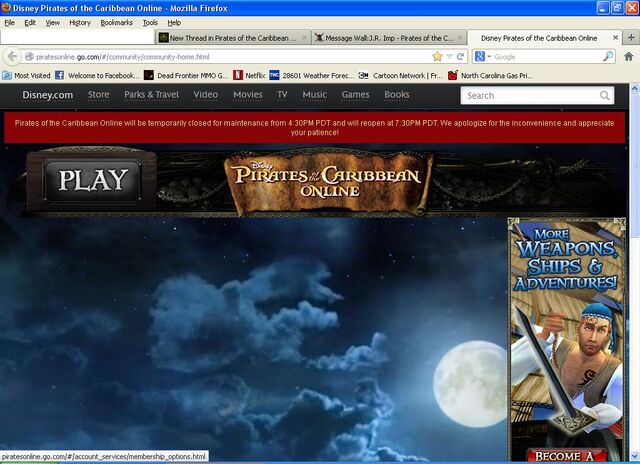Open the Store link in Disney navbar

[x=98, y=95]
